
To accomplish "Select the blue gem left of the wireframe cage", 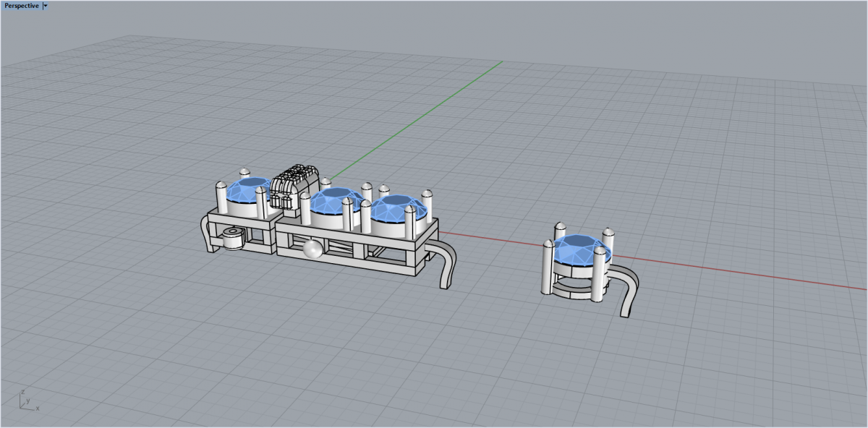I will pos(248,190).
